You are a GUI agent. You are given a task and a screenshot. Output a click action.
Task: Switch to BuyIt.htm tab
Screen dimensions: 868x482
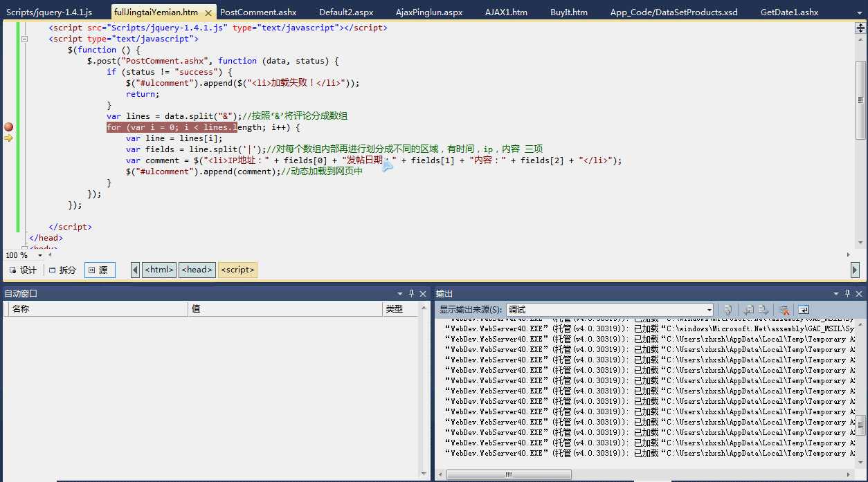point(569,12)
